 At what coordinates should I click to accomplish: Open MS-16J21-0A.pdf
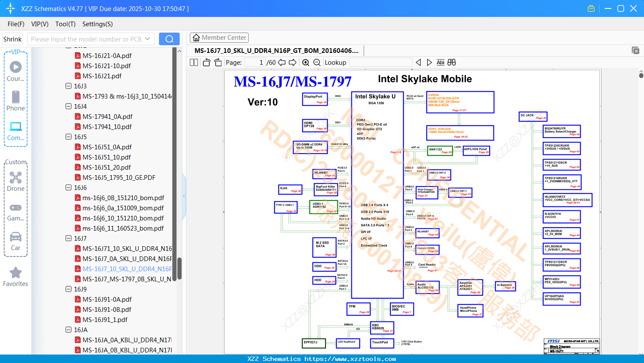pos(107,55)
